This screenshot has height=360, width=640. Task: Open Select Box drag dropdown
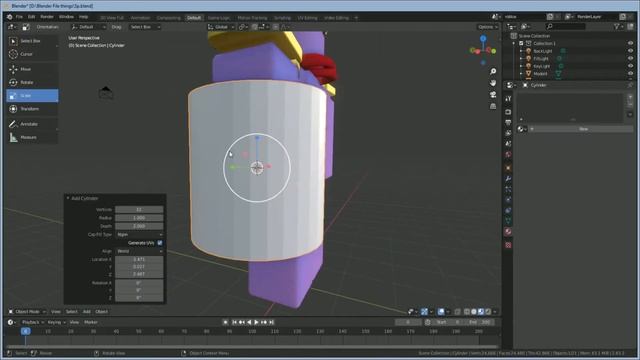coord(144,27)
